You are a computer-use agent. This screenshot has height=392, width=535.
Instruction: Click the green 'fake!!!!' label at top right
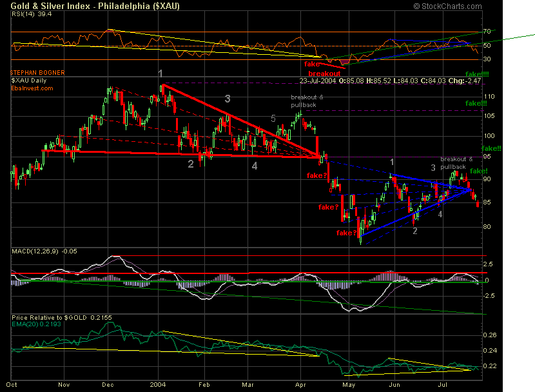(477, 74)
